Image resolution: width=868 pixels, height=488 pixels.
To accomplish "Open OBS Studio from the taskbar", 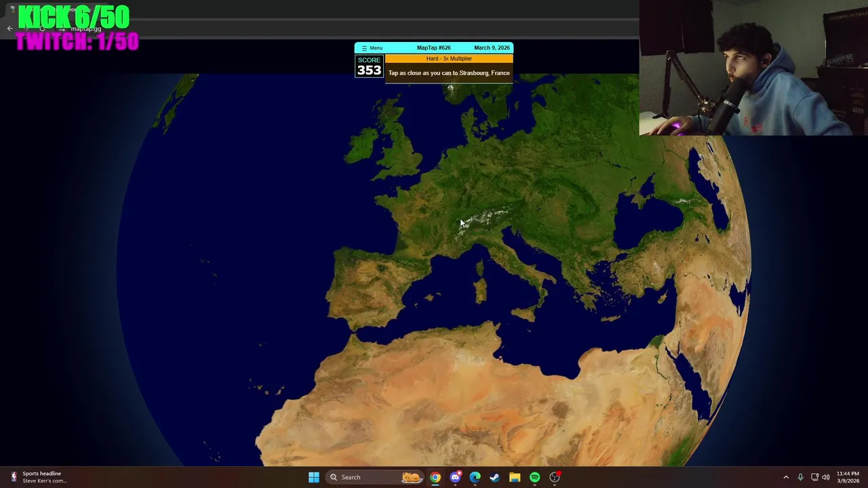I will coord(555,477).
